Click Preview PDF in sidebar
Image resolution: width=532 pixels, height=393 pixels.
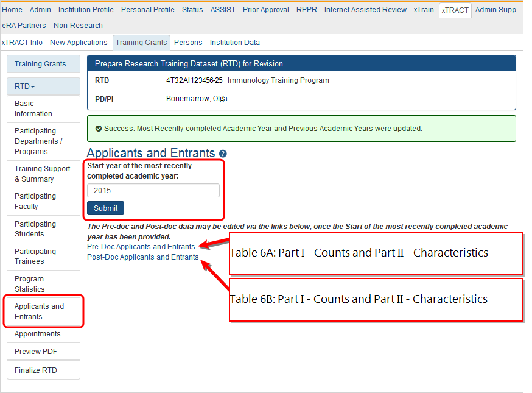point(36,352)
